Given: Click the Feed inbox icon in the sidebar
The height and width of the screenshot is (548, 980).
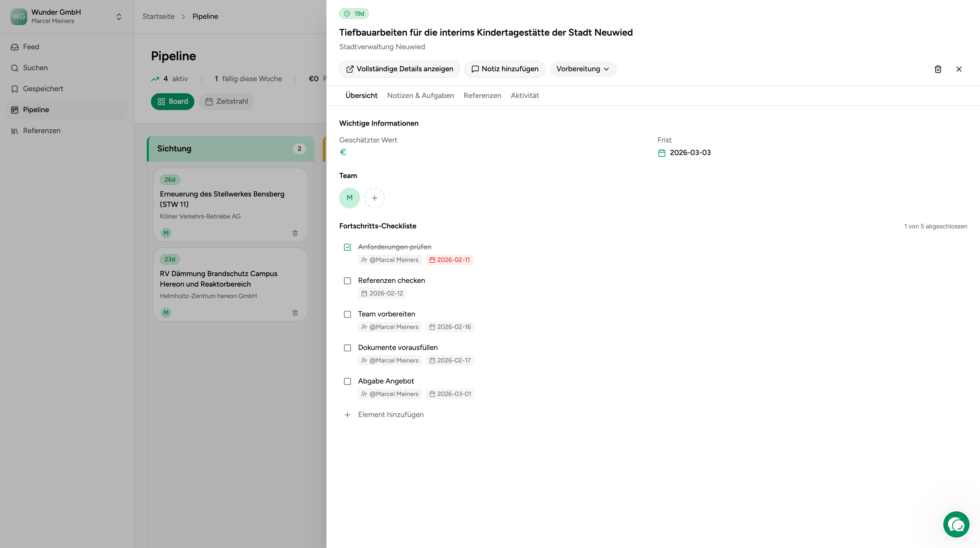Looking at the screenshot, I should [14, 47].
